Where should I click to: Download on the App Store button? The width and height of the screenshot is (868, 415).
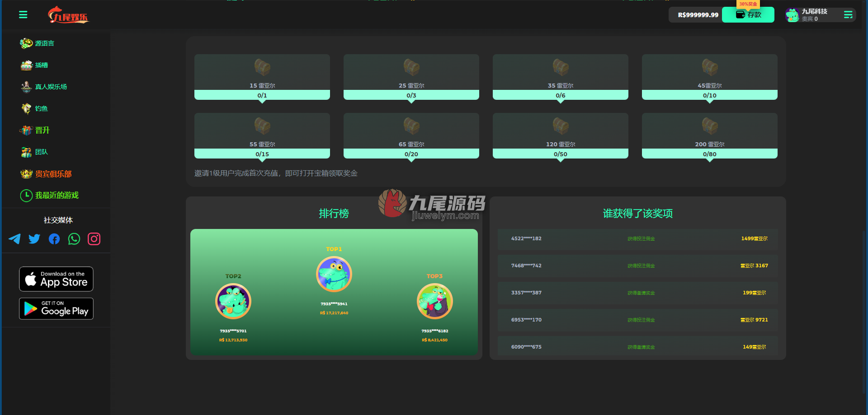click(56, 279)
